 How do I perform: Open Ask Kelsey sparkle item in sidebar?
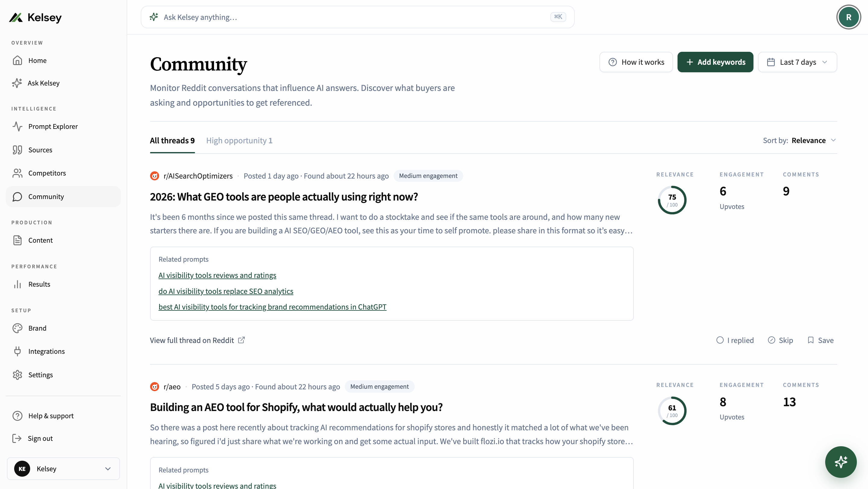(63, 83)
